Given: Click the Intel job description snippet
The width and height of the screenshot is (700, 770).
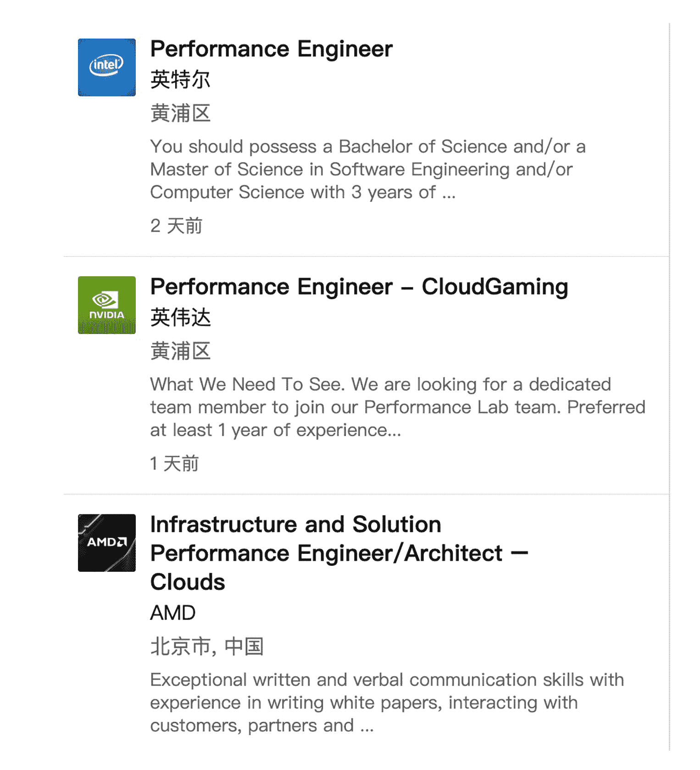Looking at the screenshot, I should [x=368, y=169].
